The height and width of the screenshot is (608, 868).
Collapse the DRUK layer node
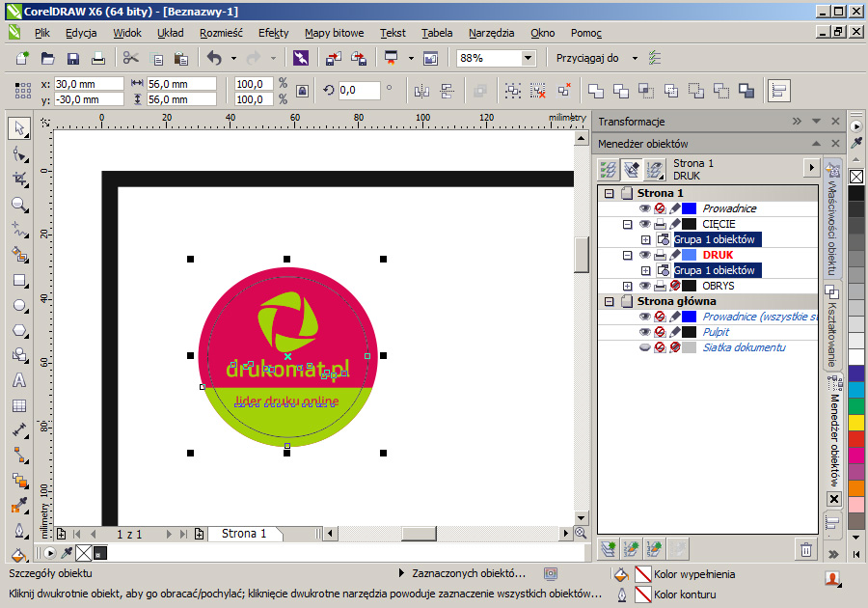pyautogui.click(x=627, y=256)
